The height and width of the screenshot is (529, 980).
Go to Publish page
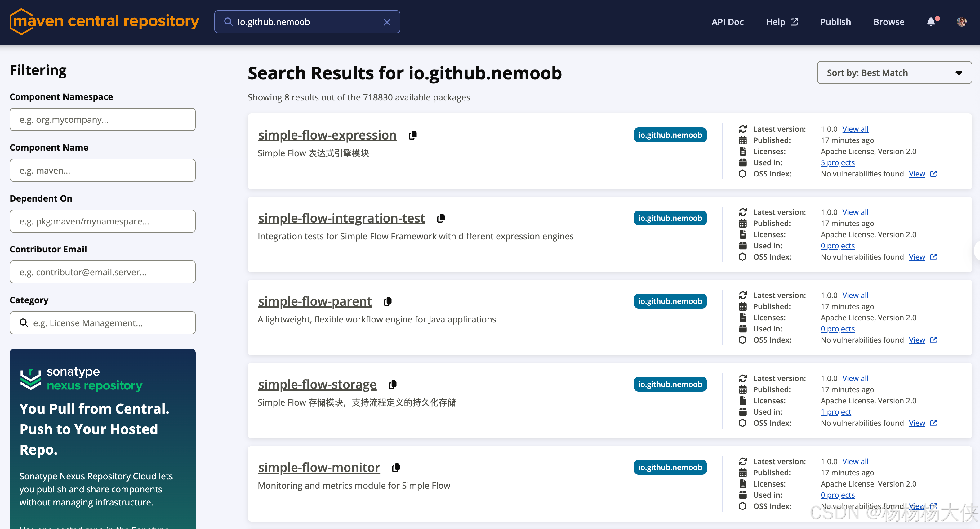click(835, 22)
